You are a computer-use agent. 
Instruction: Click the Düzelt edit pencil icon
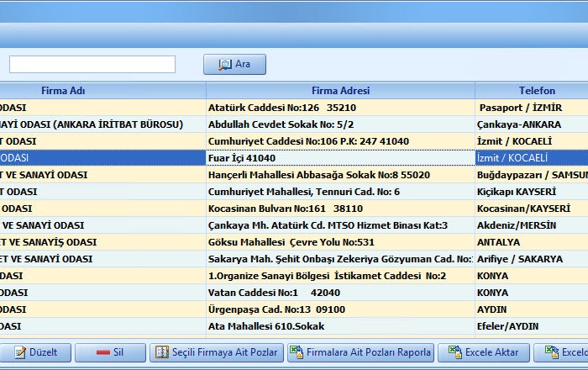[x=19, y=352]
